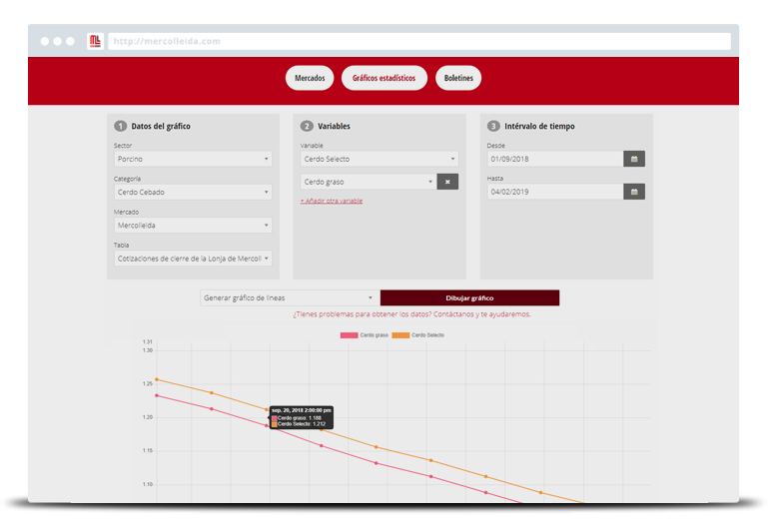
Task: Open the chart type selector dropdown
Action: click(289, 297)
